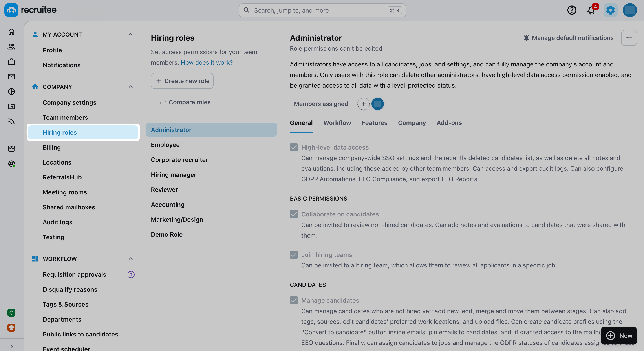Toggle the Collaborate on candidates checkbox

[294, 214]
